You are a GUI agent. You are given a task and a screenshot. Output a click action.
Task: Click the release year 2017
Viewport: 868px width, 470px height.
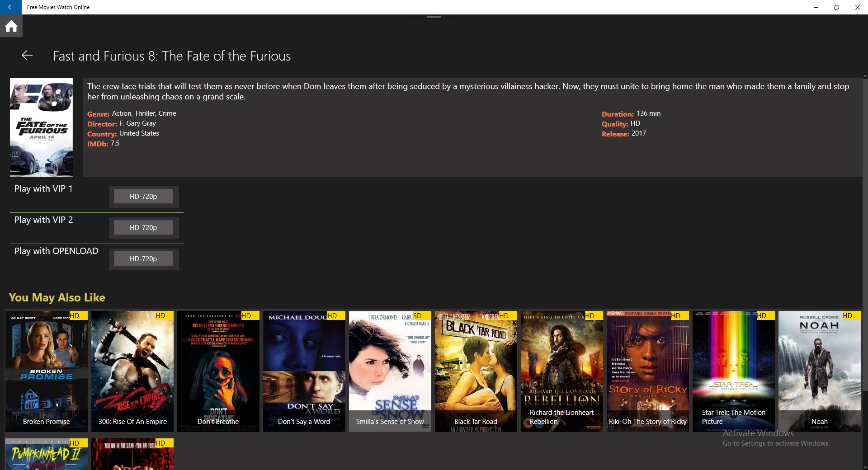tap(639, 133)
